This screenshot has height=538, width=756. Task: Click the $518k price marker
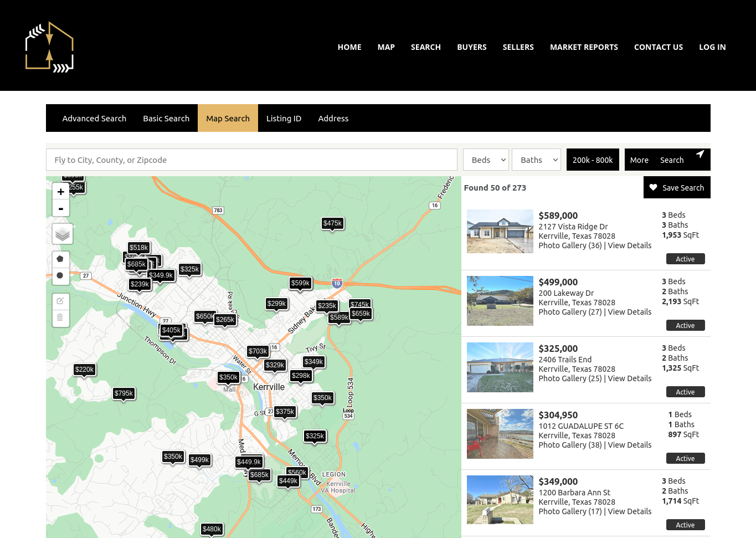[138, 248]
